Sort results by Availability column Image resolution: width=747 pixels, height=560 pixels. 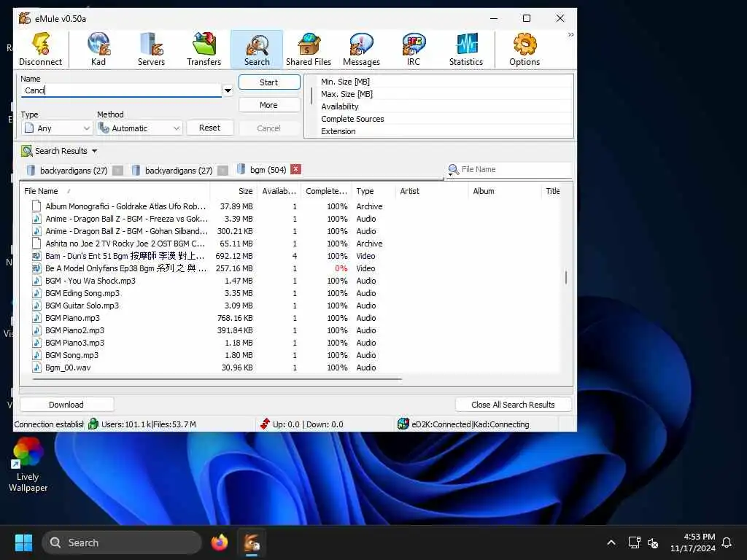pyautogui.click(x=279, y=191)
